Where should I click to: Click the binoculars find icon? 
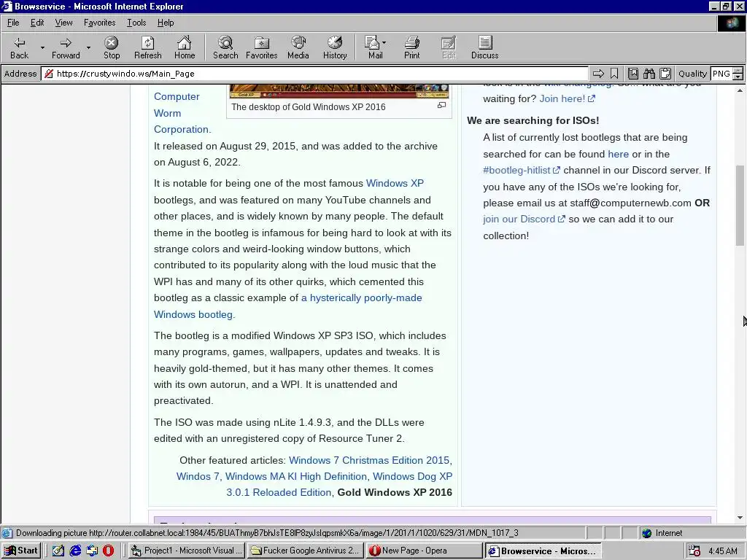[x=649, y=74]
